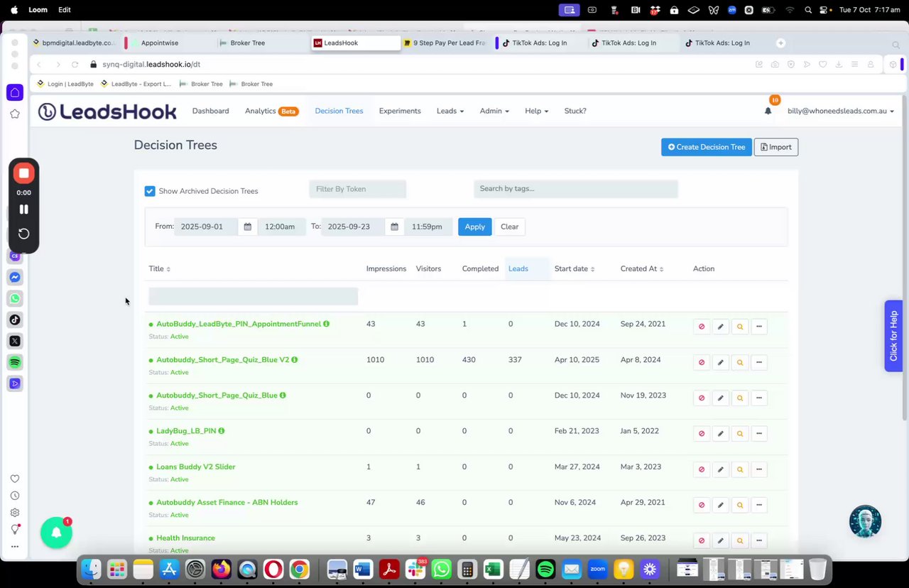Viewport: 909px width, 588px height.
Task: Restart the Loom recording
Action: click(24, 234)
